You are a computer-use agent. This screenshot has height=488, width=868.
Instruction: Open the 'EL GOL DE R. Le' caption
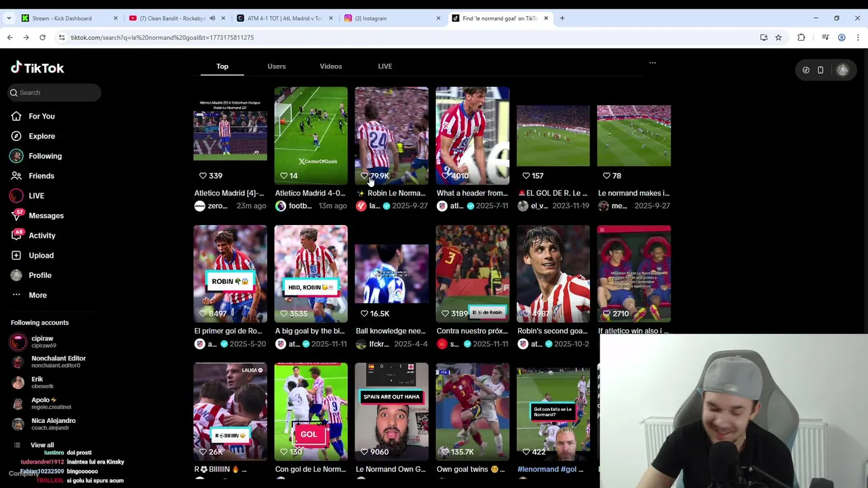[x=553, y=193]
